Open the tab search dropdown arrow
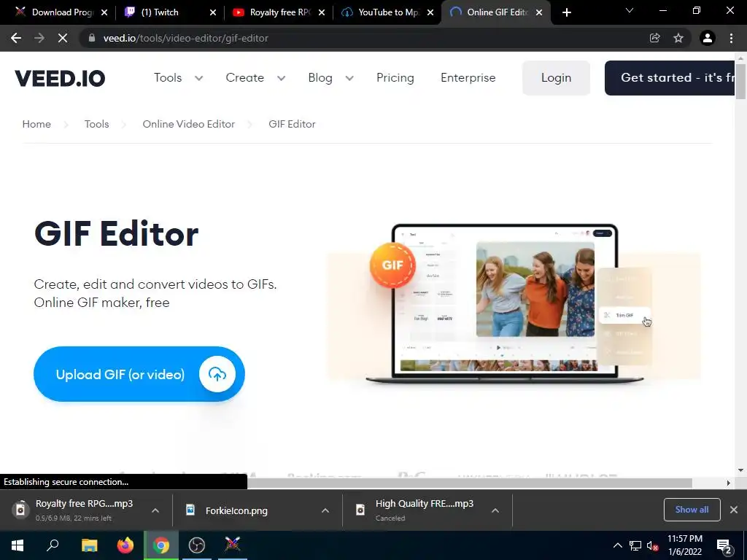The image size is (747, 560). click(x=630, y=10)
